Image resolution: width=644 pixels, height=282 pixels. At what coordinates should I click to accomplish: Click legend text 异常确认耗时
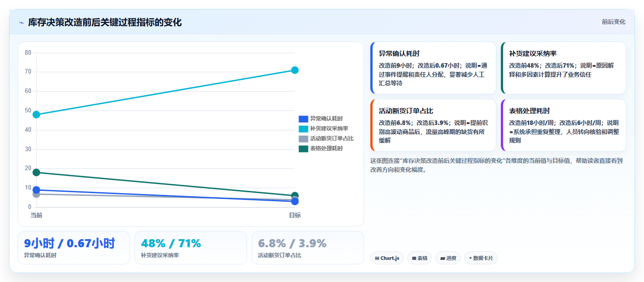point(326,119)
